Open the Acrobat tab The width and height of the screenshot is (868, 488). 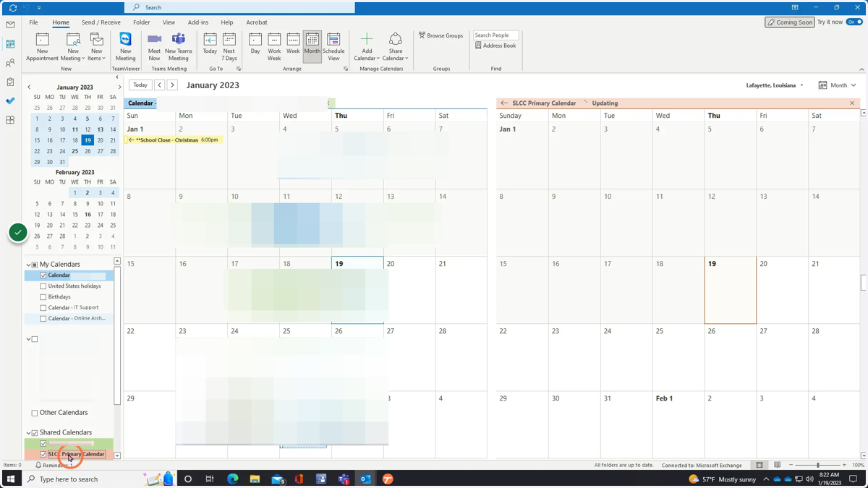256,22
